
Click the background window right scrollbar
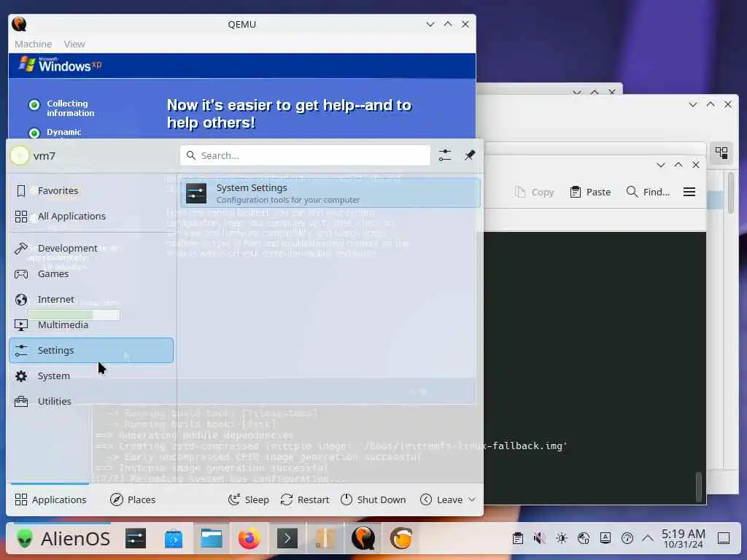pos(731,192)
